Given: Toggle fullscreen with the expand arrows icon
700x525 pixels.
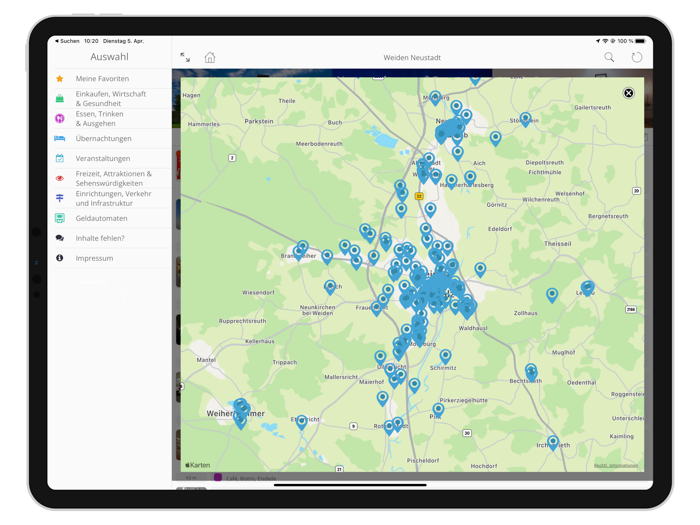Looking at the screenshot, I should coord(185,57).
